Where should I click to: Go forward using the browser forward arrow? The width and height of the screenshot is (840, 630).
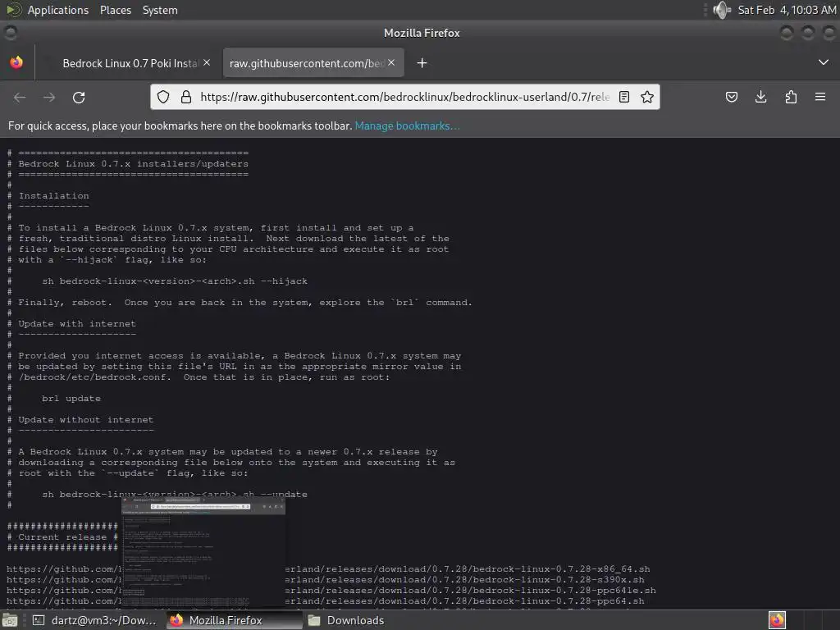(x=49, y=97)
